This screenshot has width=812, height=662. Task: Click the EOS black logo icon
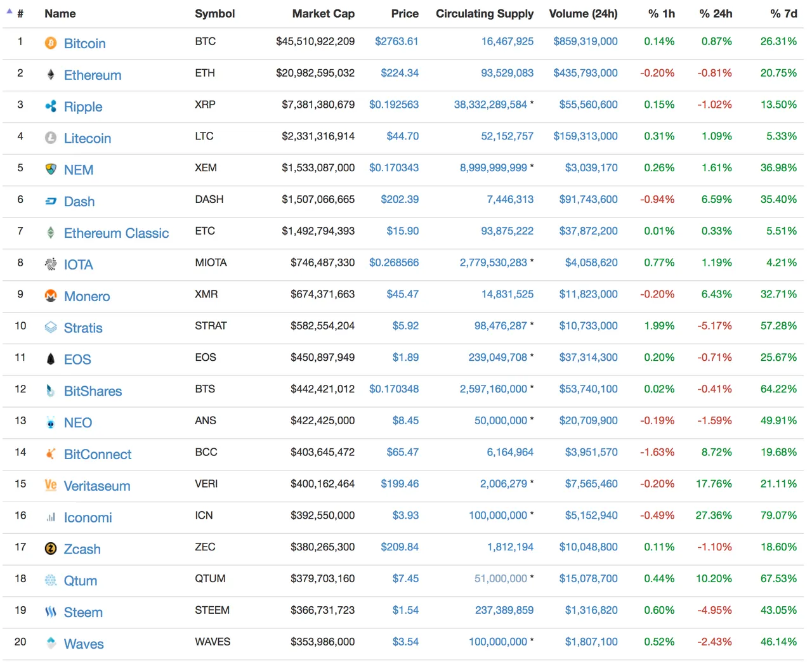[51, 359]
